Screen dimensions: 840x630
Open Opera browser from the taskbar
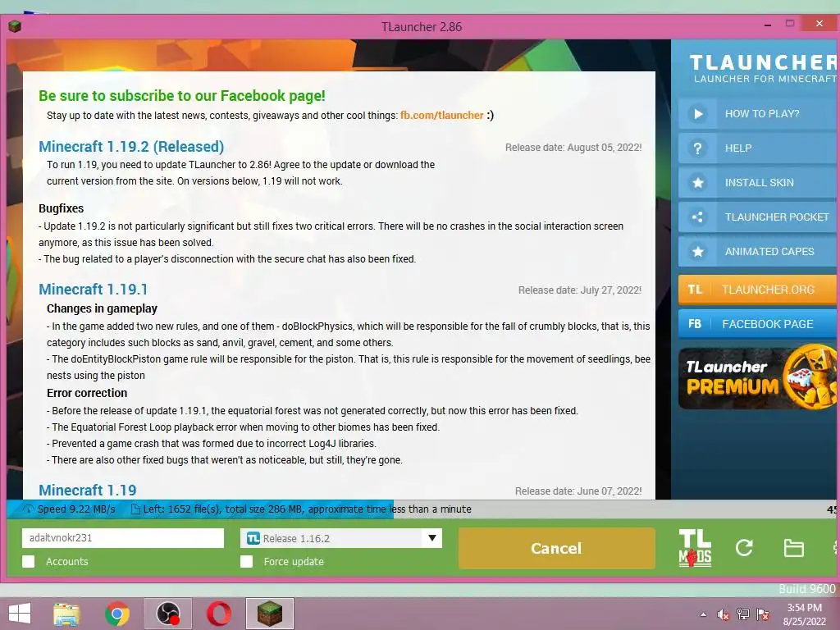click(x=218, y=614)
